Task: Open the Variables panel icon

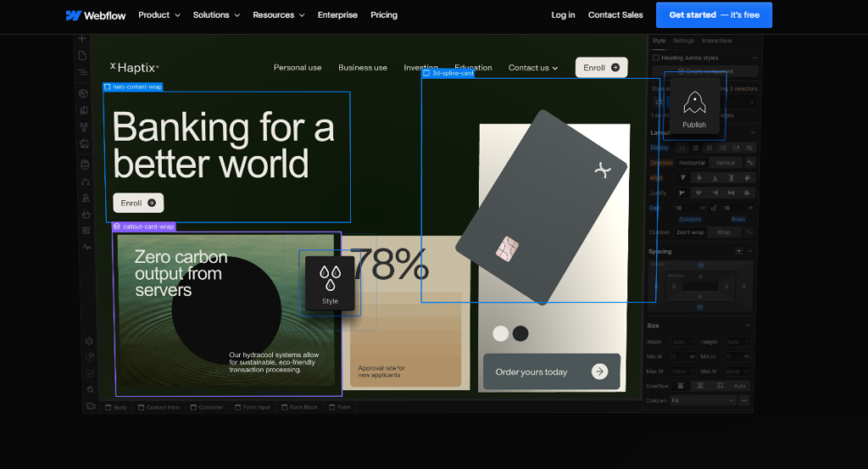Action: [84, 110]
